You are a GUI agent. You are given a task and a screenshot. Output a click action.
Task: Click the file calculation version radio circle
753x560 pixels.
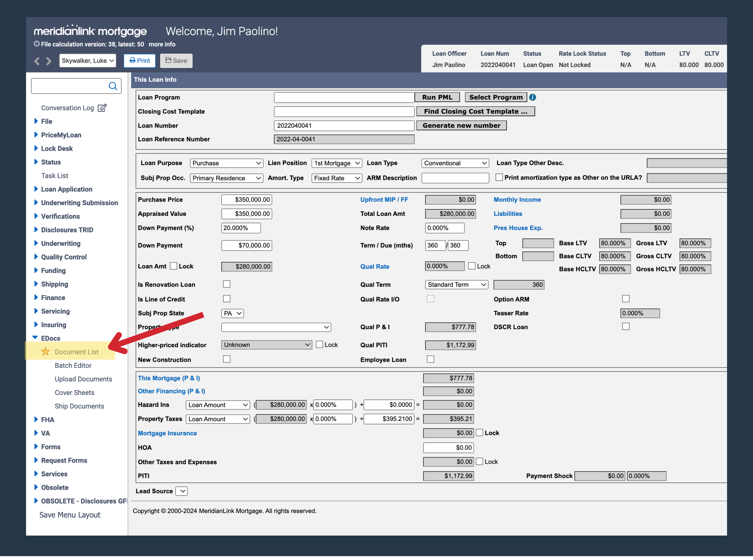pyautogui.click(x=37, y=44)
